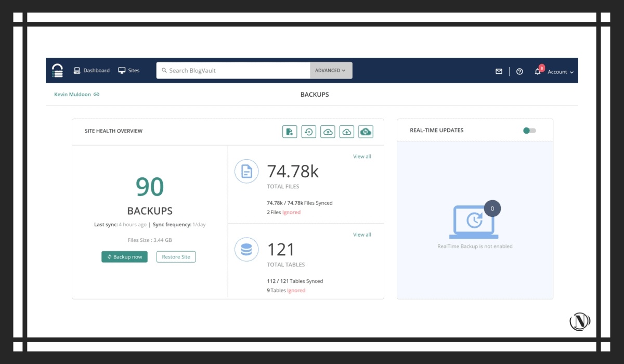Click the file migrate icon
Screen dimensions: 624x364
coord(290,132)
